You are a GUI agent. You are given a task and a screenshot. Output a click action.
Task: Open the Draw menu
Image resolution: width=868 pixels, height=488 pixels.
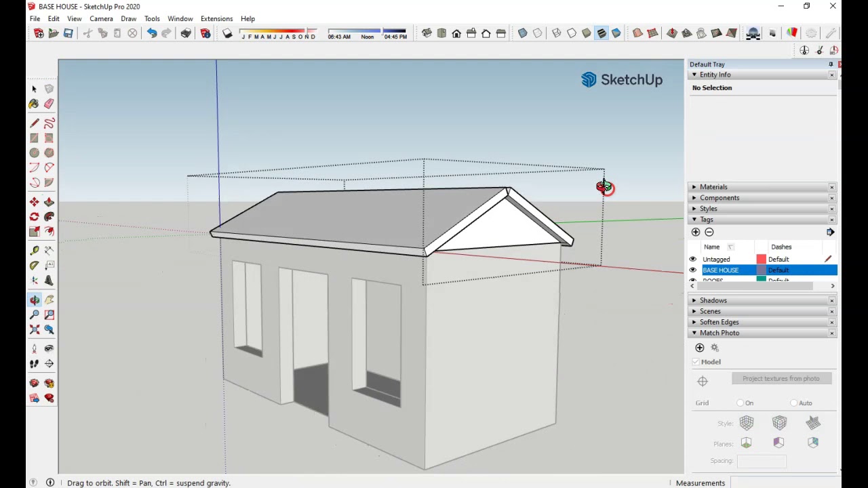pos(128,19)
